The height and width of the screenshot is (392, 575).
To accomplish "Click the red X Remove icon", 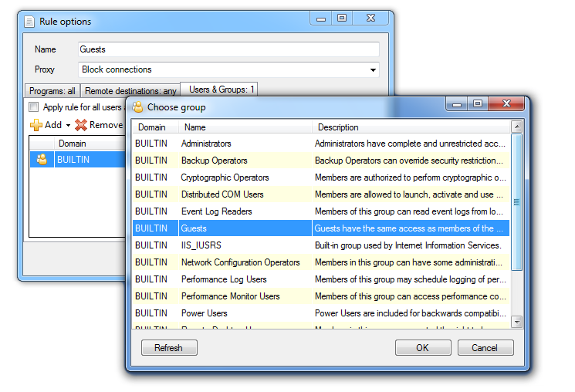I will 81,125.
